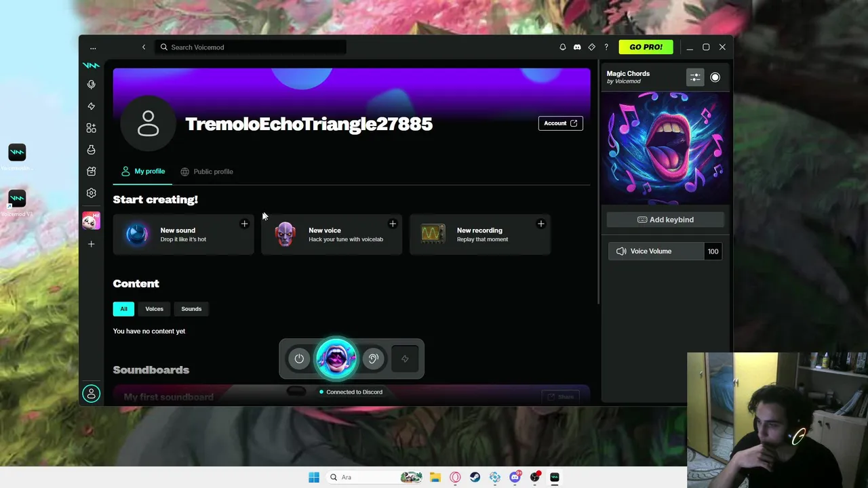Viewport: 868px width, 488px height.
Task: Open Opera browser from the taskbar
Action: [x=455, y=477]
